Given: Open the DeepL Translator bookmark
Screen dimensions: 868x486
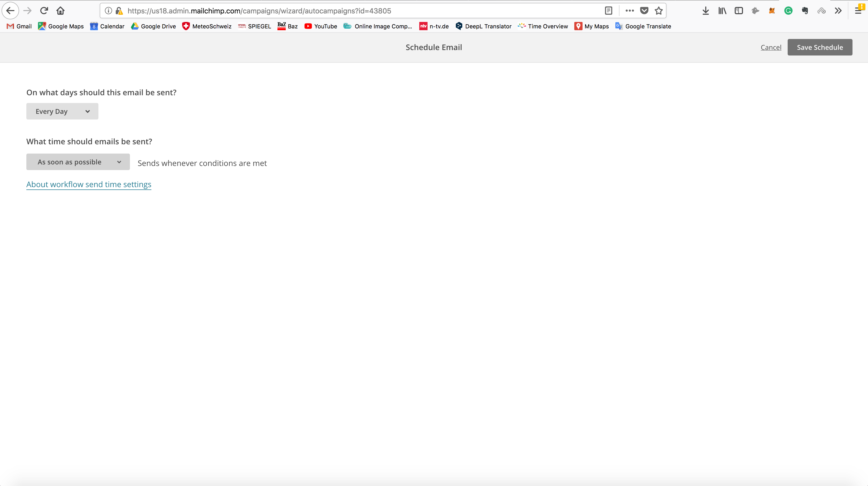Looking at the screenshot, I should 483,26.
